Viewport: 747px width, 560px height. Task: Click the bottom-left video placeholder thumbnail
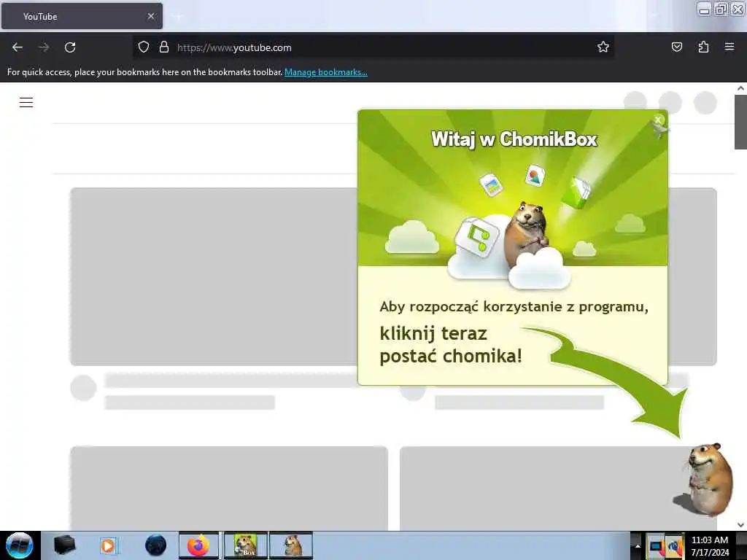click(x=229, y=488)
